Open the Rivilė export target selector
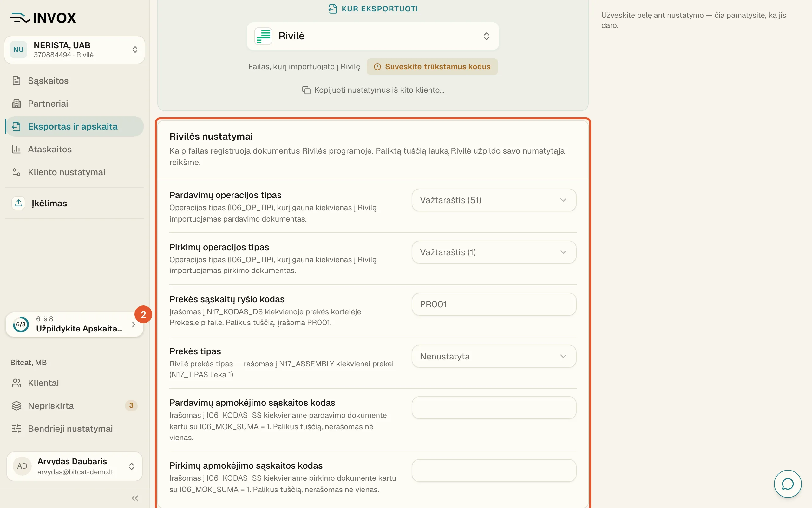 coord(373,36)
